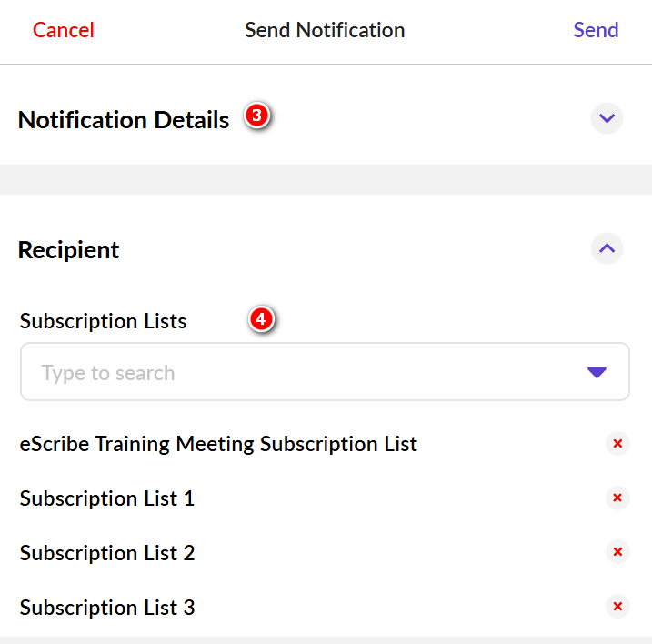Click the red number 4 marker
652x644 pixels.
[x=262, y=319]
